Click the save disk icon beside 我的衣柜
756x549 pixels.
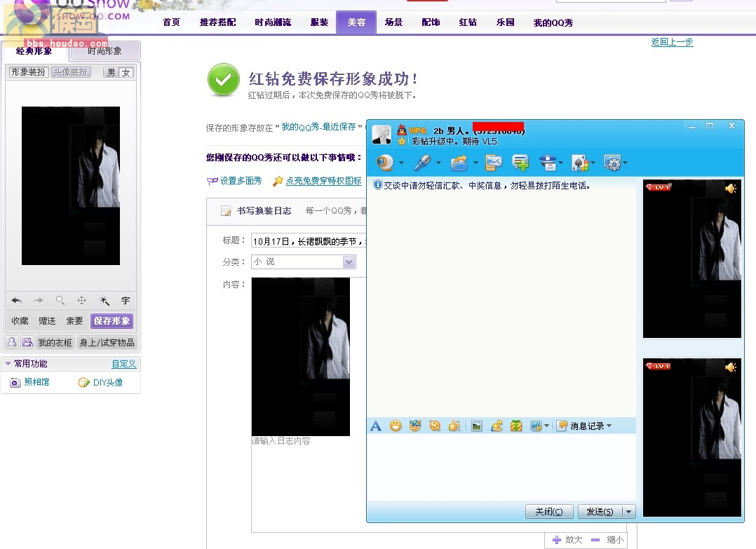27,342
